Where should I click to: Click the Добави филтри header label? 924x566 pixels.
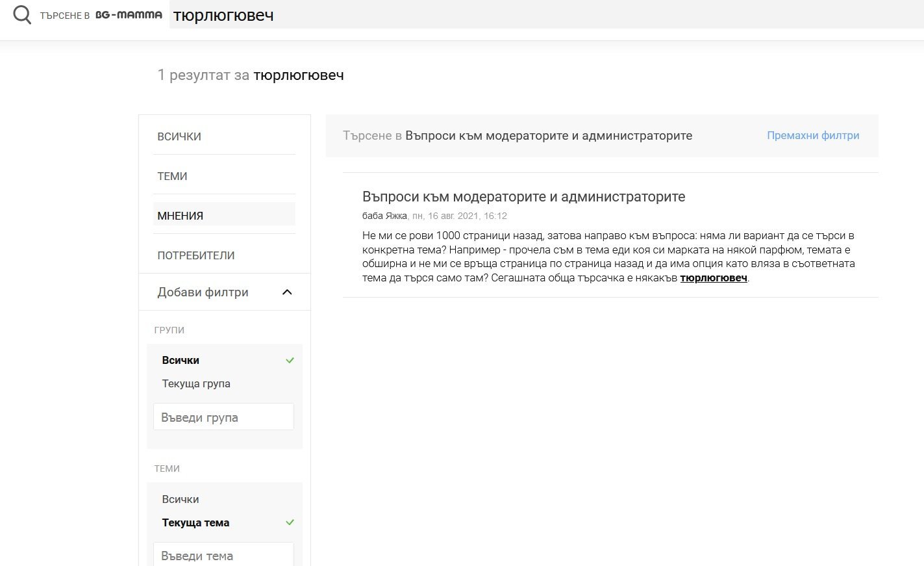coord(203,292)
